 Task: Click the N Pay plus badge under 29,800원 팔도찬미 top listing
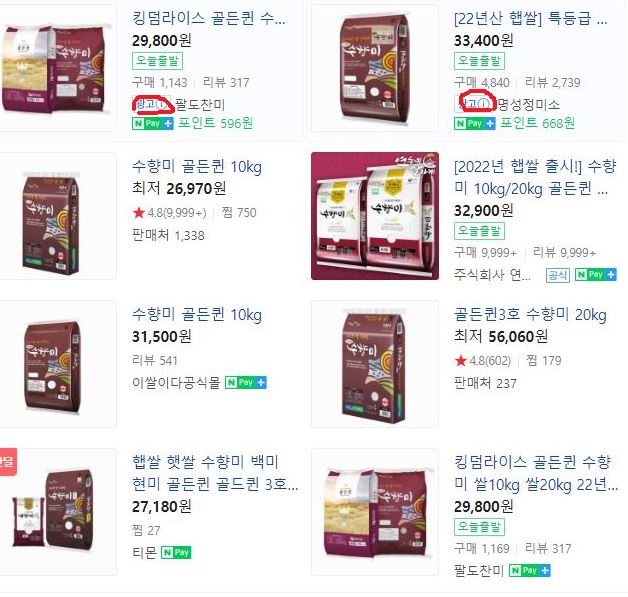[x=153, y=123]
